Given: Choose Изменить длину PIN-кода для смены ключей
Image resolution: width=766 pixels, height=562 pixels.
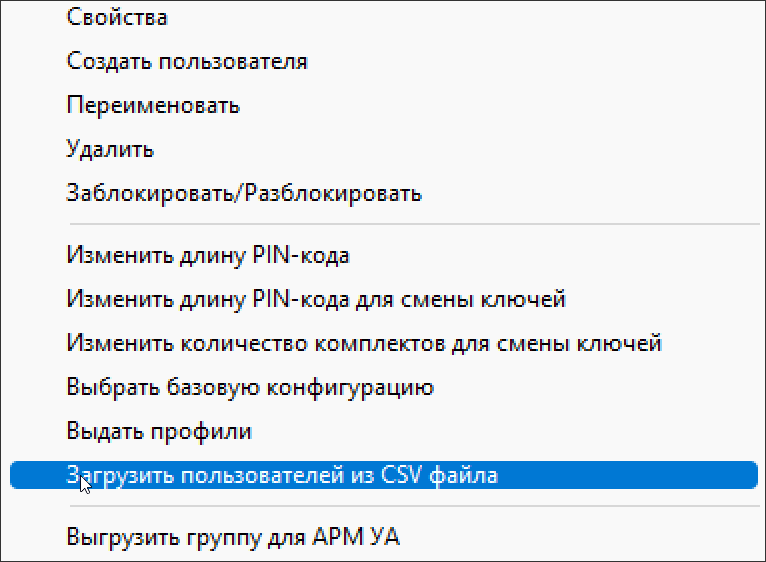Looking at the screenshot, I should pos(316,299).
